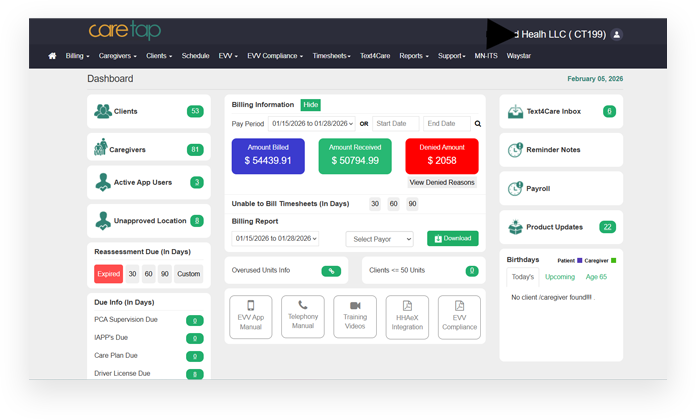This screenshot has height=420, width=696.
Task: Toggle billing information with Hide button
Action: [x=311, y=104]
